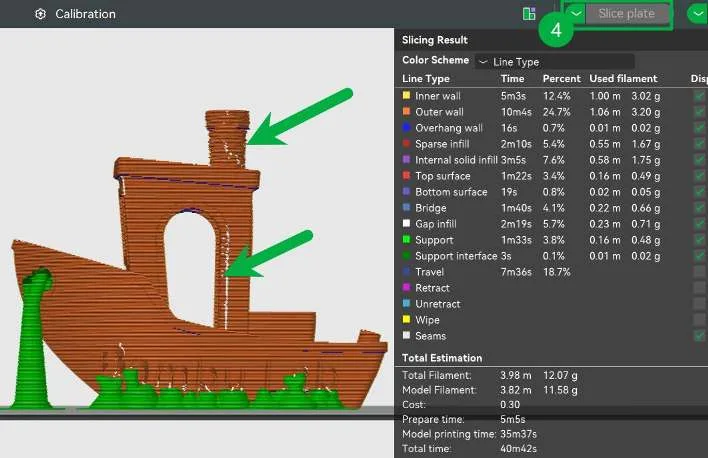This screenshot has width=708, height=458.
Task: Click the Bridge color swatch
Action: (x=406, y=207)
